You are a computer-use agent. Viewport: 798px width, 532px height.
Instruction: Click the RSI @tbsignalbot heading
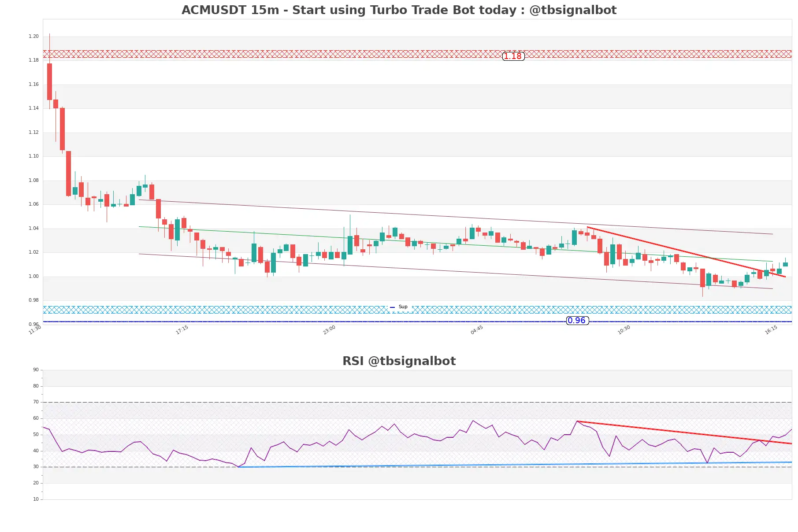pyautogui.click(x=399, y=361)
